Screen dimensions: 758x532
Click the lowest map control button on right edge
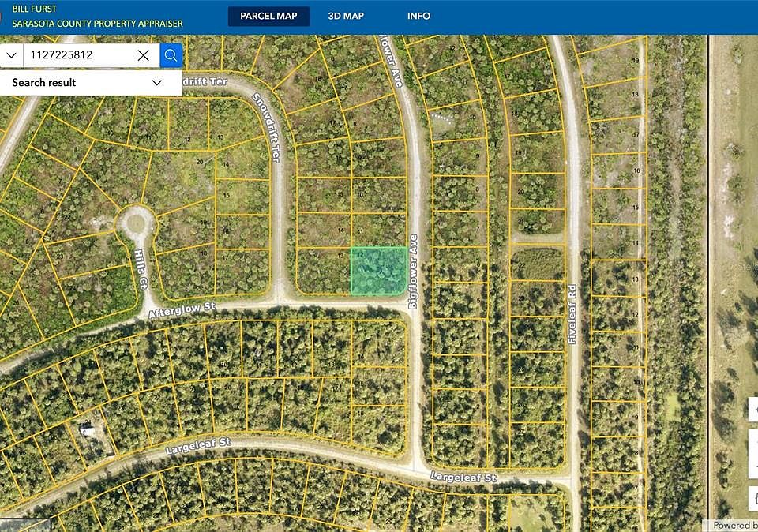point(752,497)
